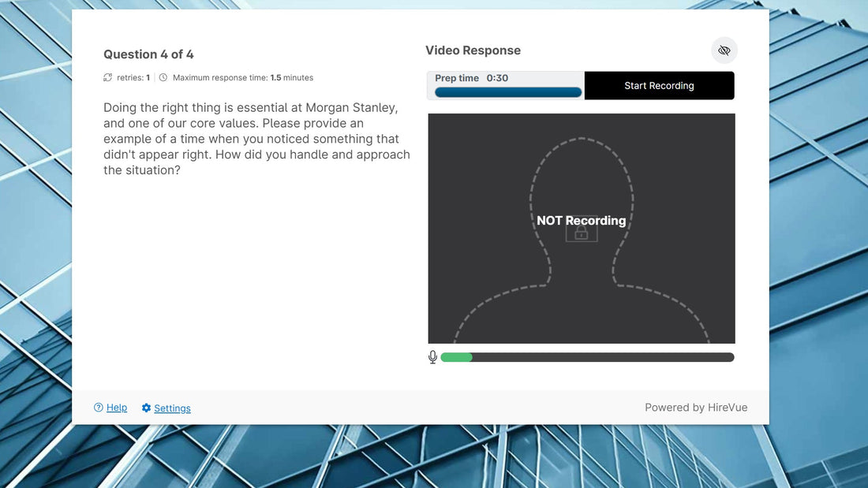Click the NOT Recording video preview area
The height and width of the screenshot is (488, 868).
[x=582, y=229]
